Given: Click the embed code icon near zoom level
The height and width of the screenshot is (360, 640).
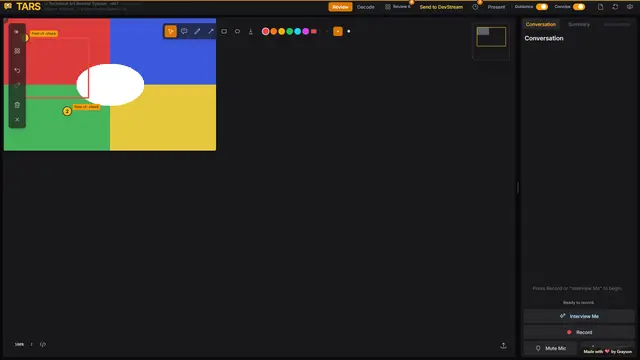Looking at the screenshot, I should [43, 344].
